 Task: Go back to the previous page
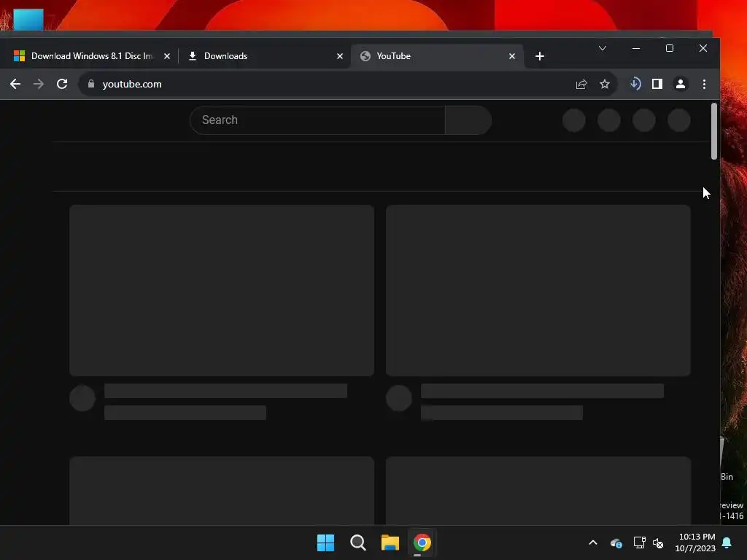[15, 85]
